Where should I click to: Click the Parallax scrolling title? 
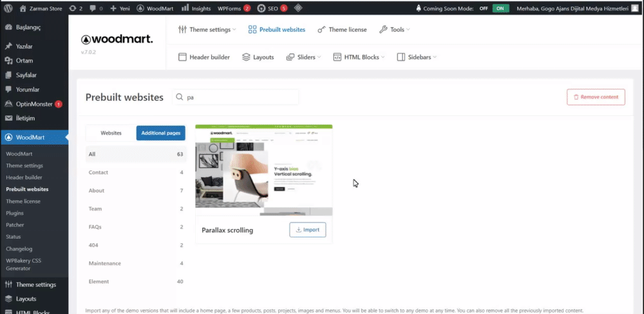(x=227, y=230)
